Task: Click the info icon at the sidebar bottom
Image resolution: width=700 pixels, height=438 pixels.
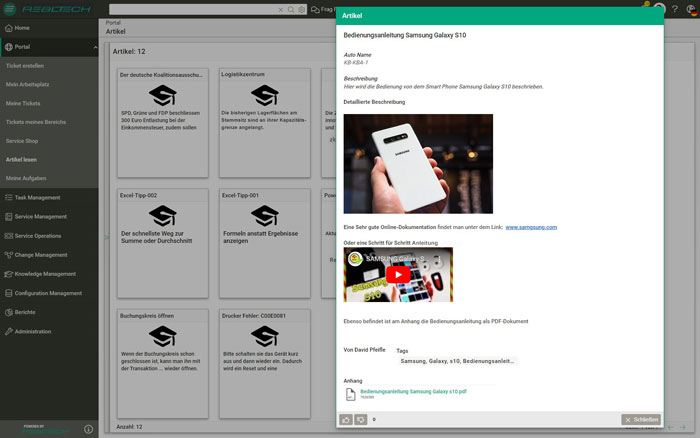Action: pyautogui.click(x=88, y=429)
